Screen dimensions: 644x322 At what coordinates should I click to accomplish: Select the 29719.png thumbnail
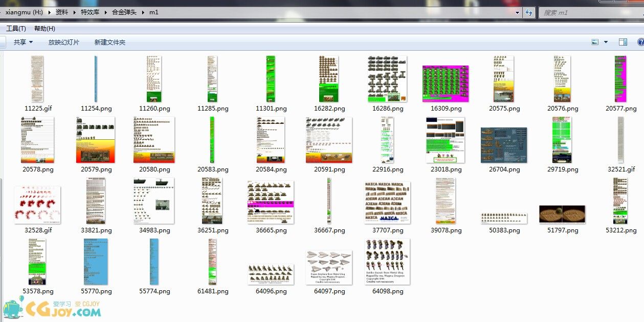563,140
